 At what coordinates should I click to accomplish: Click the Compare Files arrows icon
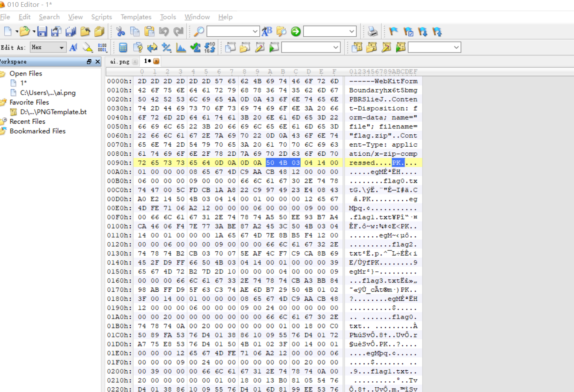[x=152, y=47]
